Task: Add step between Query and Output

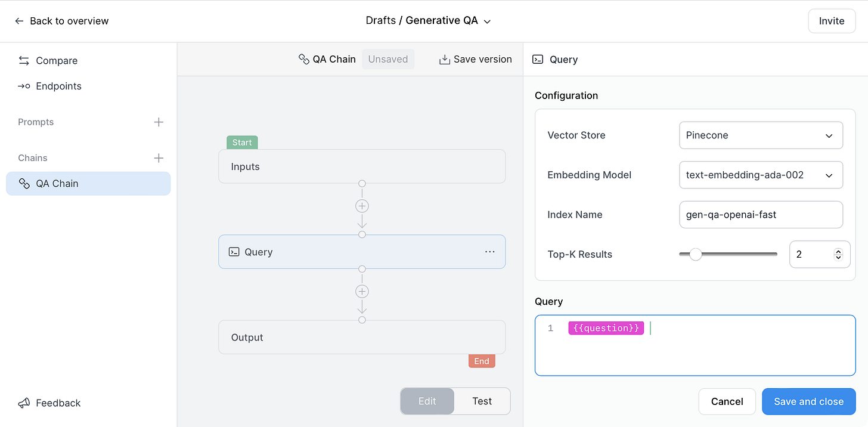Action: pos(362,292)
